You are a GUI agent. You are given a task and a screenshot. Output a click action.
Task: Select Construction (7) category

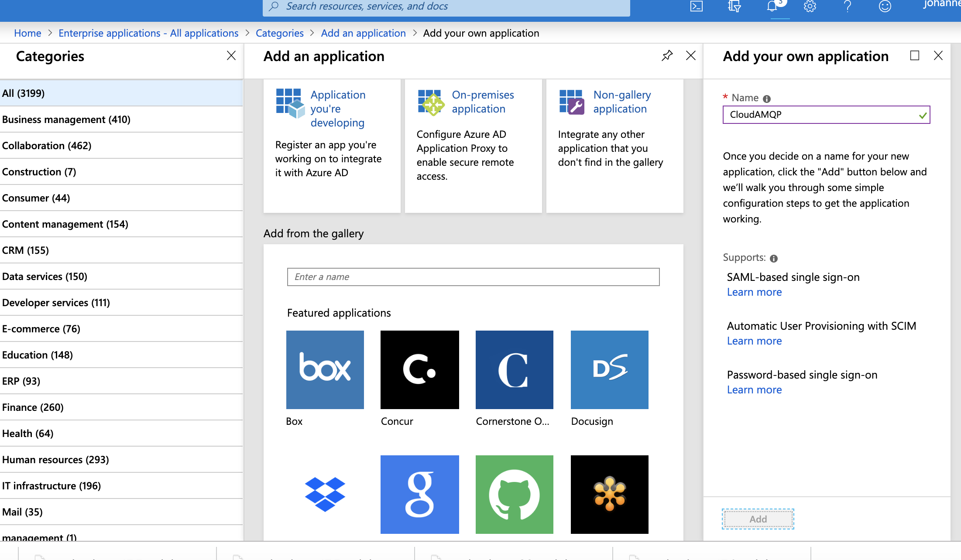coord(121,172)
